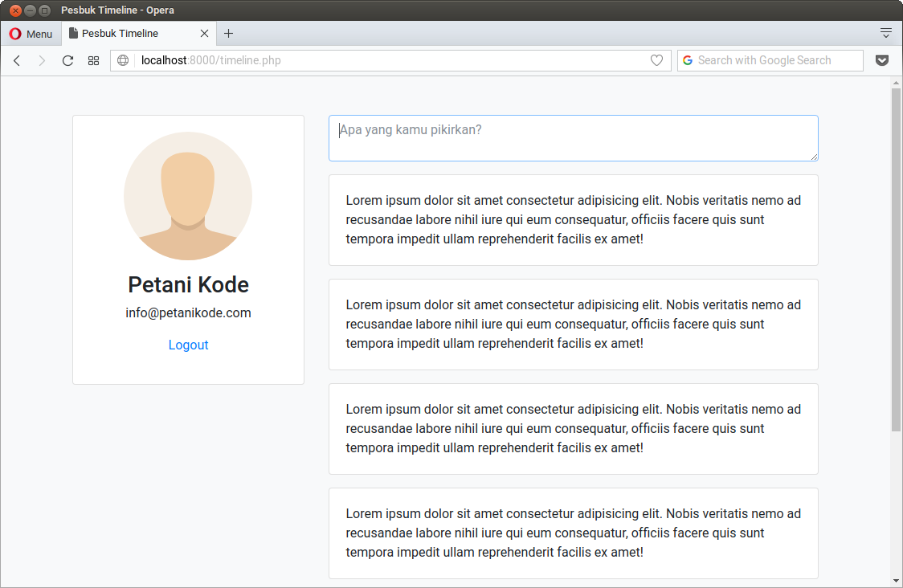Viewport: 903px width, 588px height.
Task: Click the site info globe icon
Action: (x=123, y=60)
